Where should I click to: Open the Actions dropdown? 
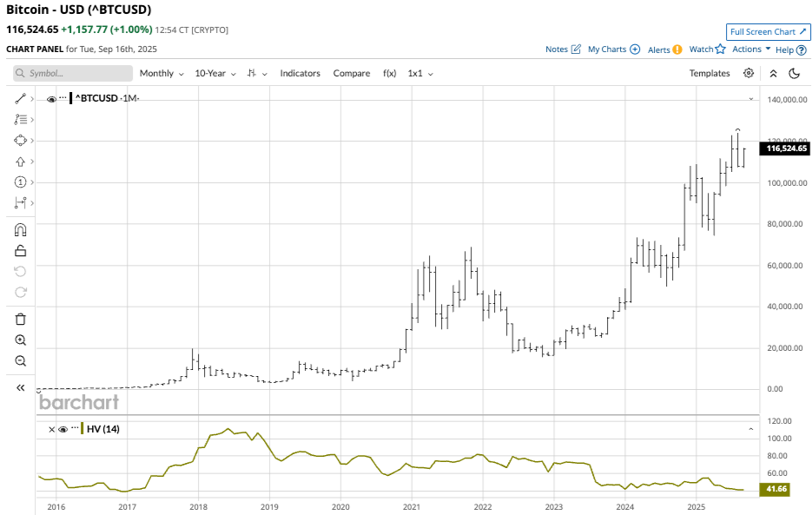(751, 50)
